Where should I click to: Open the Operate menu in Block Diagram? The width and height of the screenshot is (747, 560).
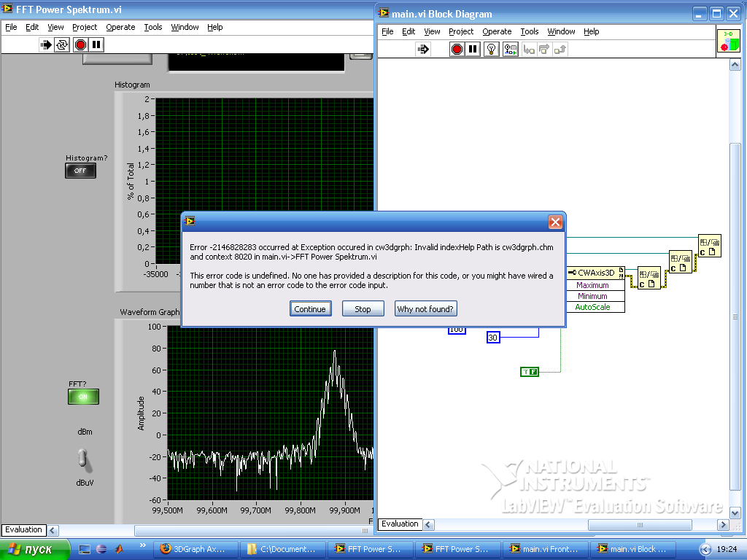(x=497, y=31)
